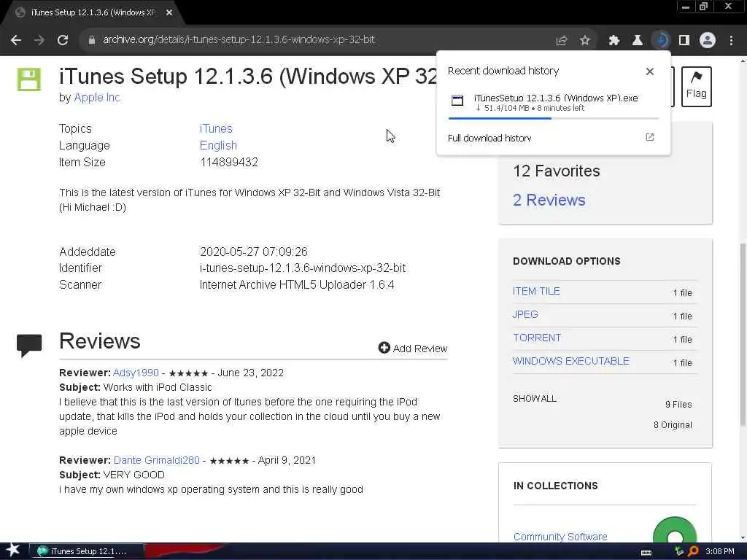Click the Identifier value i-tunes-setup-12.1.3.6-windows-xp-32-bit
747x560 pixels.
(x=303, y=268)
